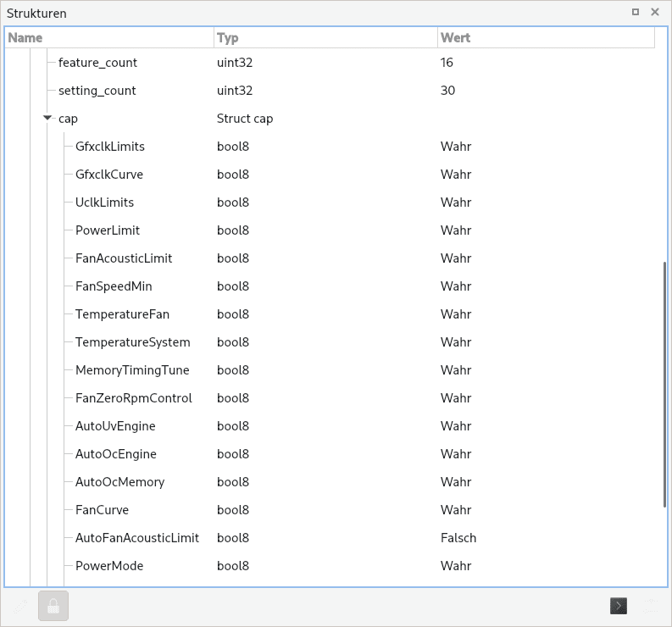This screenshot has height=627, width=672.
Task: Click the Wahr value of GfxclkLimits
Action: coord(456,147)
